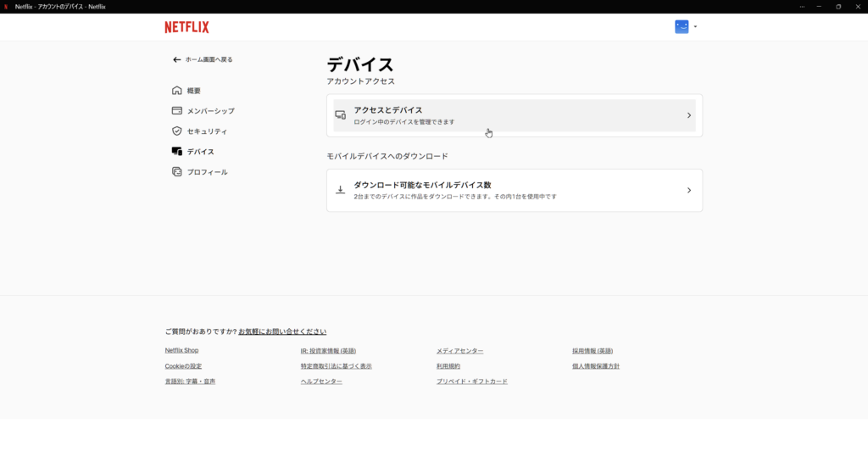Restore down the Netflix window
Image resolution: width=868 pixels, height=468 pixels.
838,7
